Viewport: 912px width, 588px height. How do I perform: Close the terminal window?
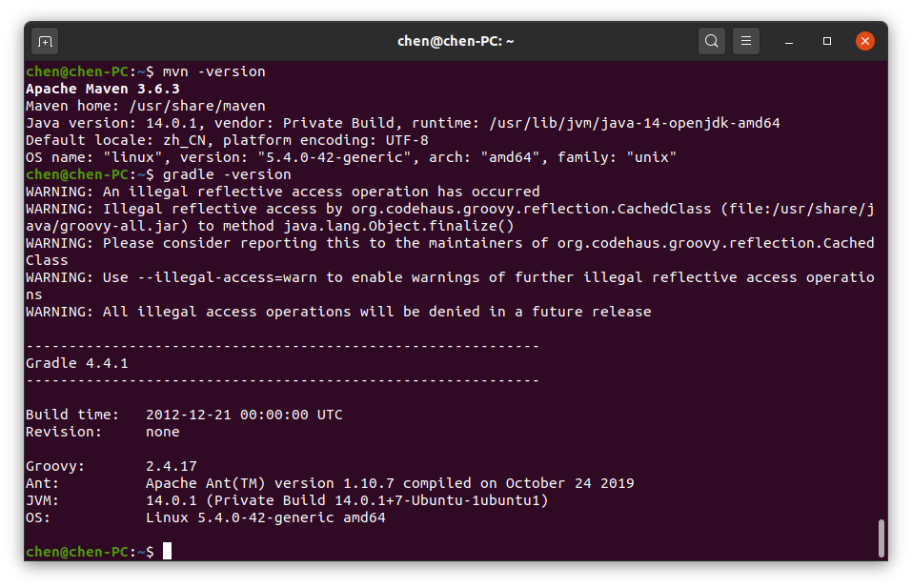(865, 41)
